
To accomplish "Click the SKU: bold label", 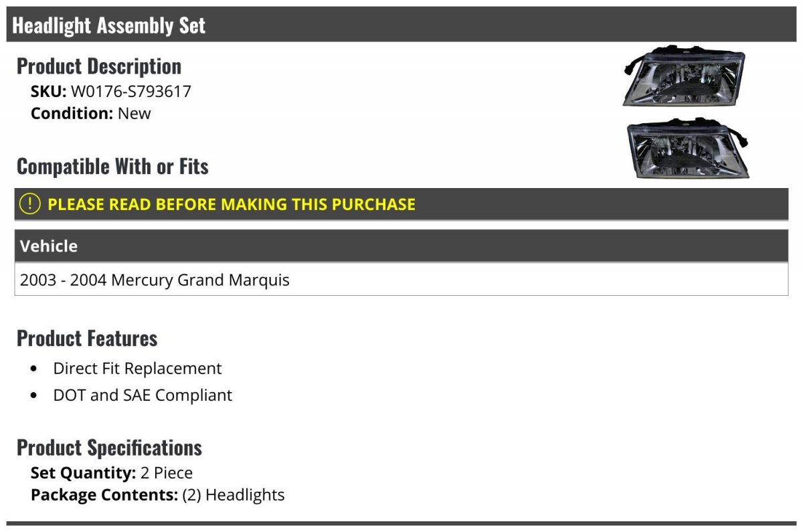I will click(x=49, y=91).
